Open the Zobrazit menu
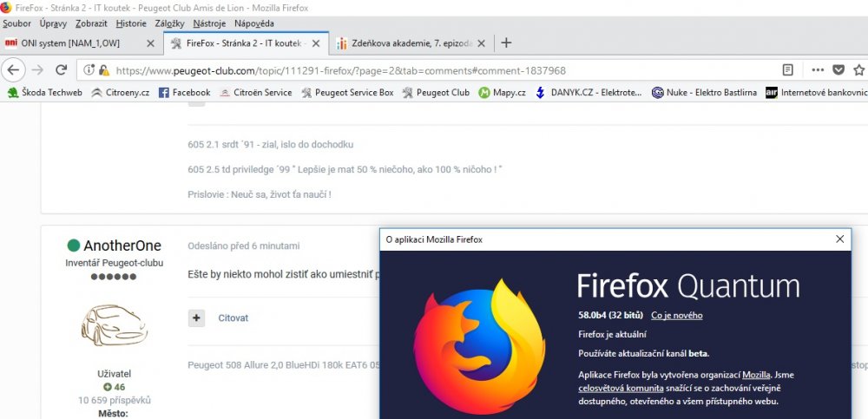The width and height of the screenshot is (868, 419). pyautogui.click(x=91, y=23)
